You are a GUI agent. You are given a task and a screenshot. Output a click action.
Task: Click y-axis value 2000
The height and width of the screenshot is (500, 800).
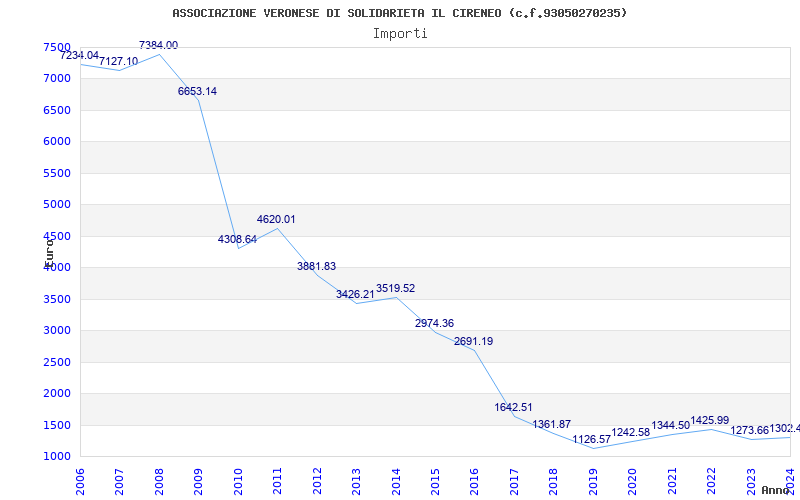[x=57, y=393]
